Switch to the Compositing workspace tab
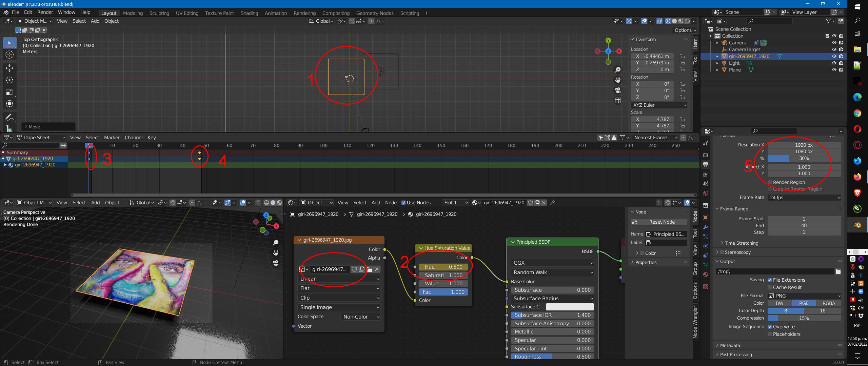The height and width of the screenshot is (366, 868). pos(336,13)
